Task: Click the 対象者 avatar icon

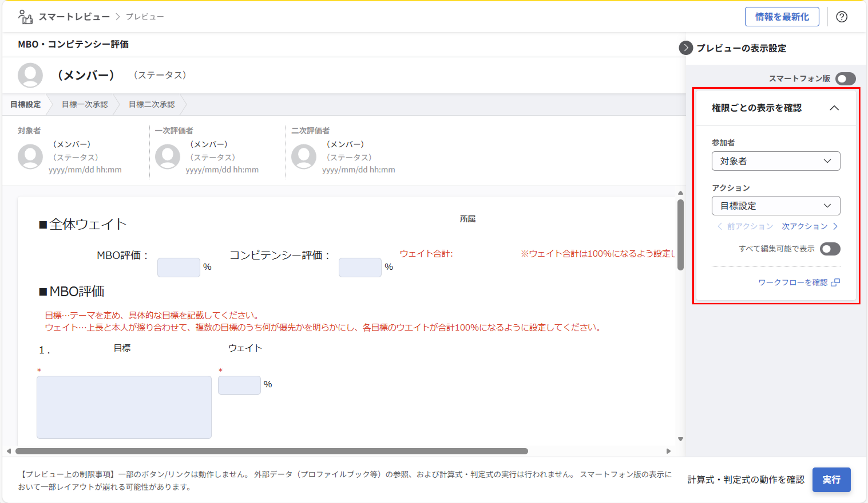Action: click(30, 156)
